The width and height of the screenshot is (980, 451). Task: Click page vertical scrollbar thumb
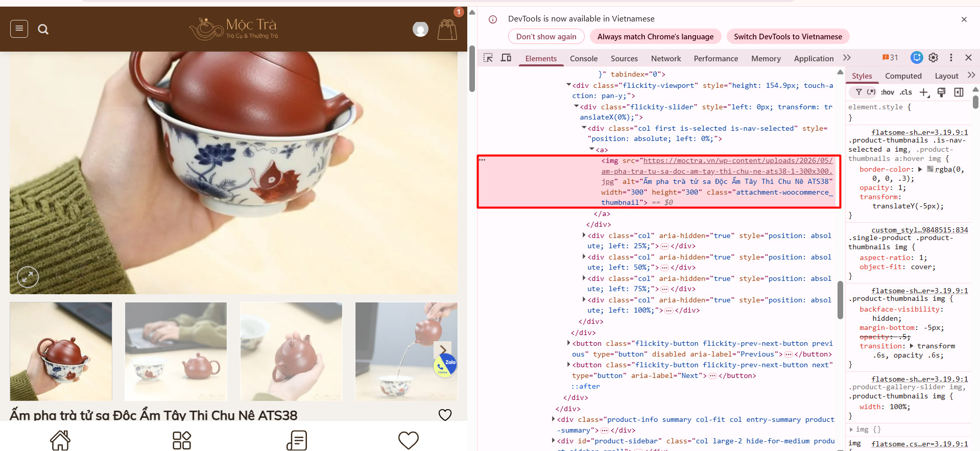point(472,69)
